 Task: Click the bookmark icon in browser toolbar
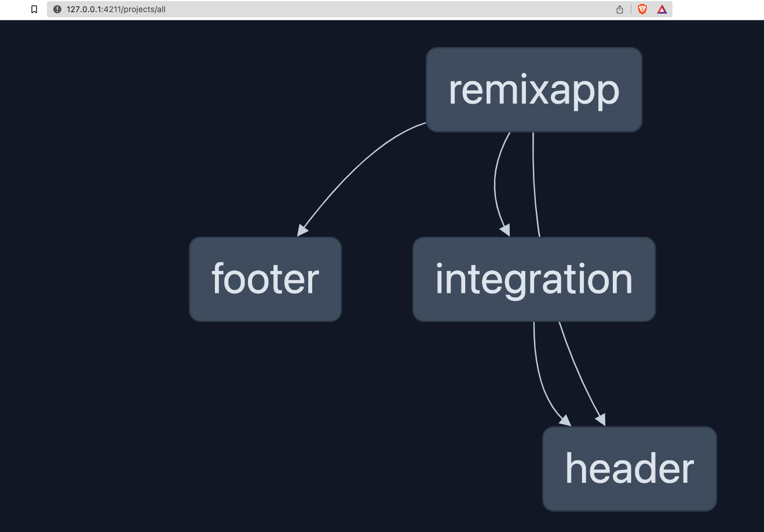(x=34, y=9)
